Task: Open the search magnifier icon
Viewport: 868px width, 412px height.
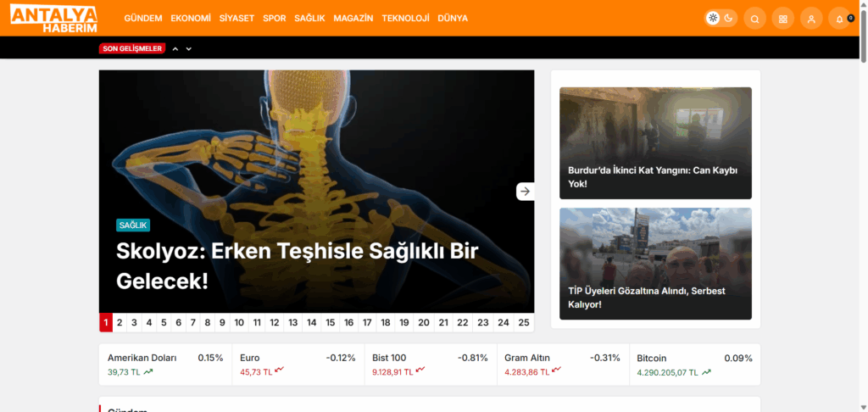Action: (754, 19)
